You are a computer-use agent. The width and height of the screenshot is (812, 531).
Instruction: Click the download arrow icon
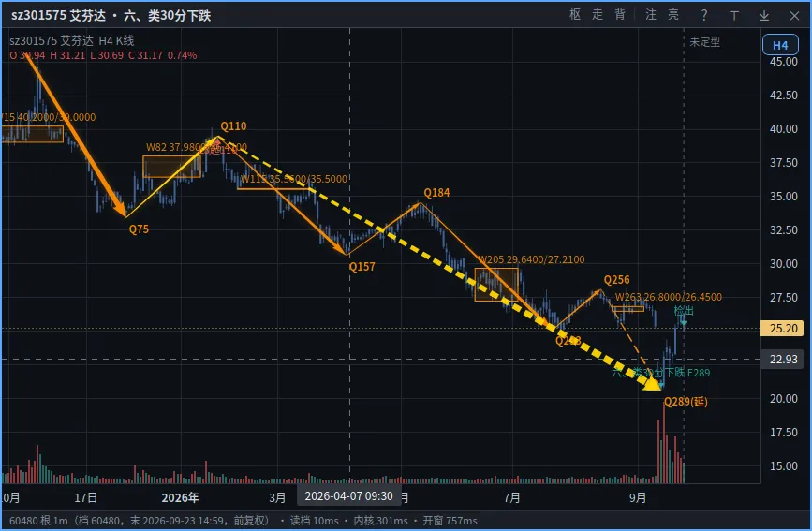pos(764,16)
